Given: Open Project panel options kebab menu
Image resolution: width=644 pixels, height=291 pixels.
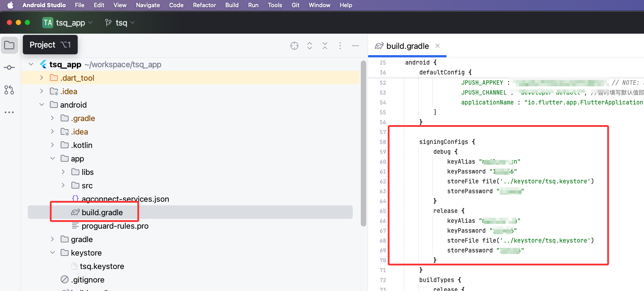Looking at the screenshot, I should click(x=340, y=46).
